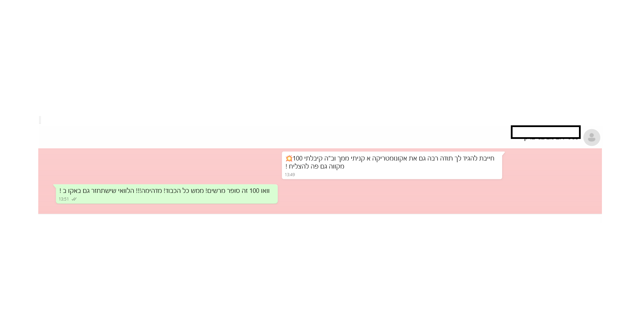Click the green bubble's pointed tail corner
The image size is (644, 313).
55,186
